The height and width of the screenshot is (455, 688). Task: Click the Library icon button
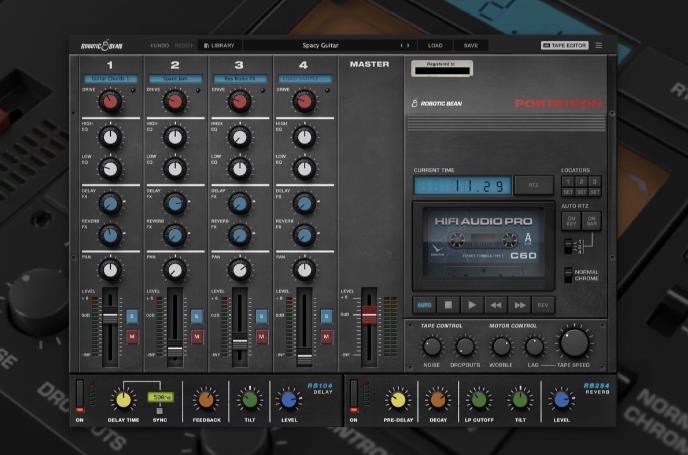pyautogui.click(x=219, y=45)
